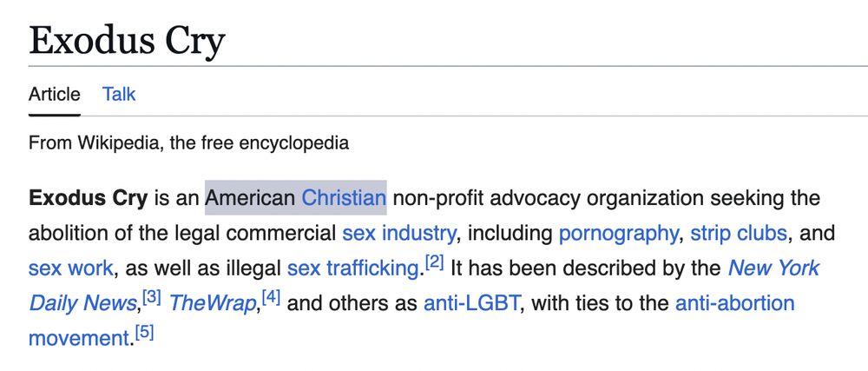The height and width of the screenshot is (371, 868).
Task: Follow the sex industry link
Action: click(x=398, y=233)
